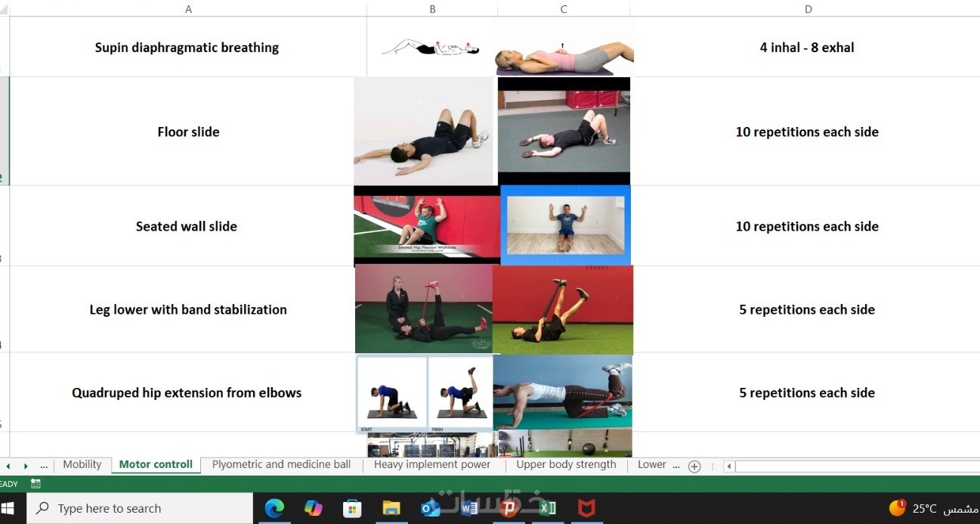Show hidden sheet tabs via ellipsis on left
Screen dimensions: 980x524
44,466
